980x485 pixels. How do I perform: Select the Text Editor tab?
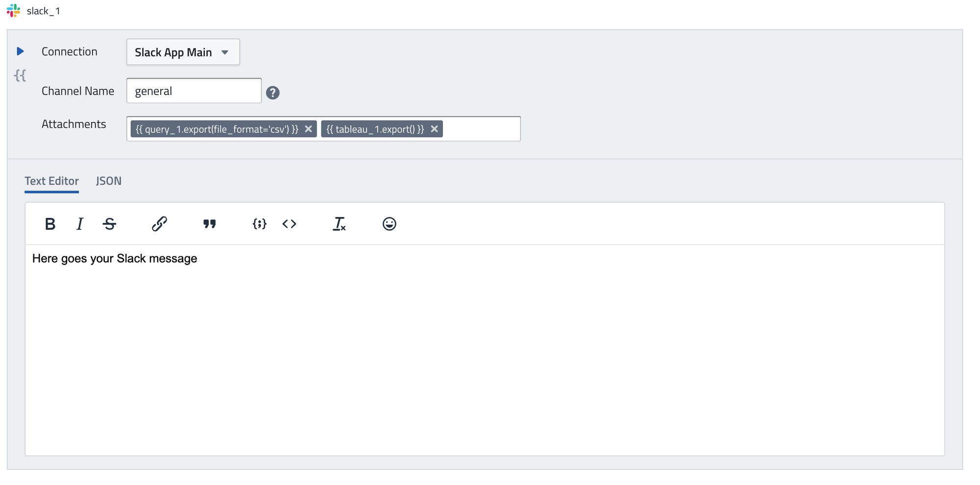point(51,181)
